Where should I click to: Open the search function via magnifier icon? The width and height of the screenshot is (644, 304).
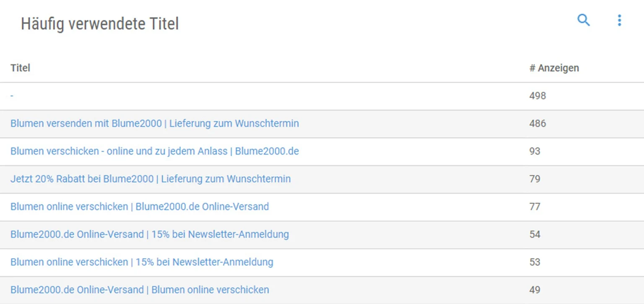coord(583,20)
